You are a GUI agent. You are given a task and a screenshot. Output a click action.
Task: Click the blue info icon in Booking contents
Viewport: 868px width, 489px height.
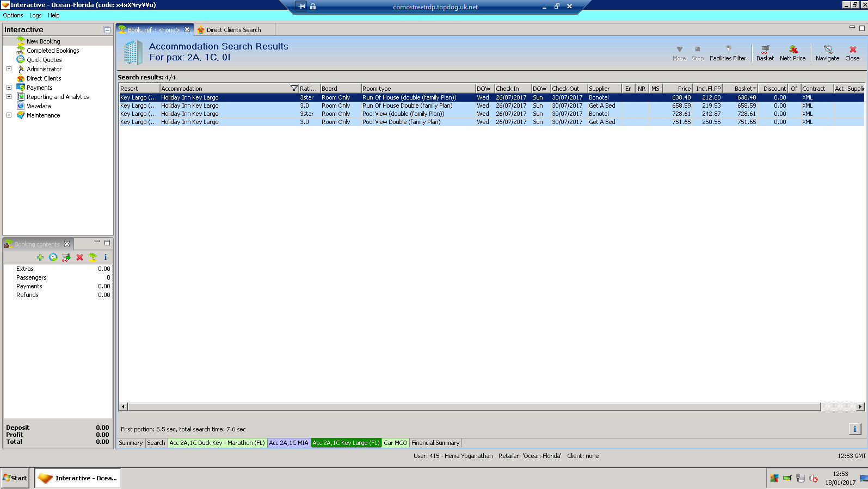(x=106, y=257)
